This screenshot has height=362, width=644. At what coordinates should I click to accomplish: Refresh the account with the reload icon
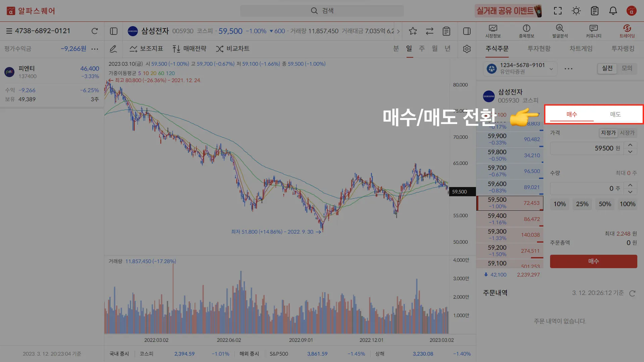pyautogui.click(x=95, y=31)
